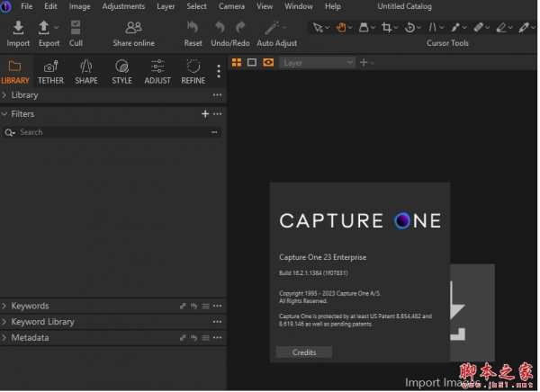Click the Redo arrow
Image resolution: width=540 pixels, height=392 pixels.
[240, 27]
